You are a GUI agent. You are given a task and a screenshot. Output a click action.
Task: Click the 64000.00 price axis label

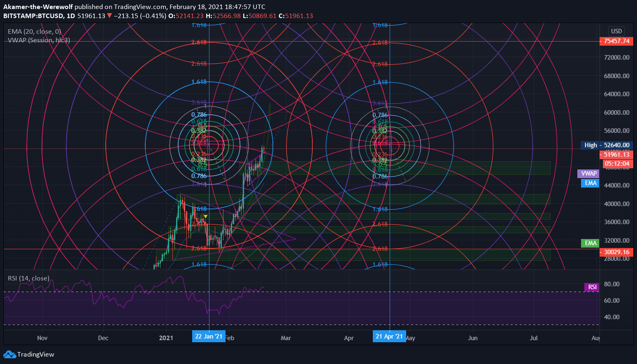617,94
